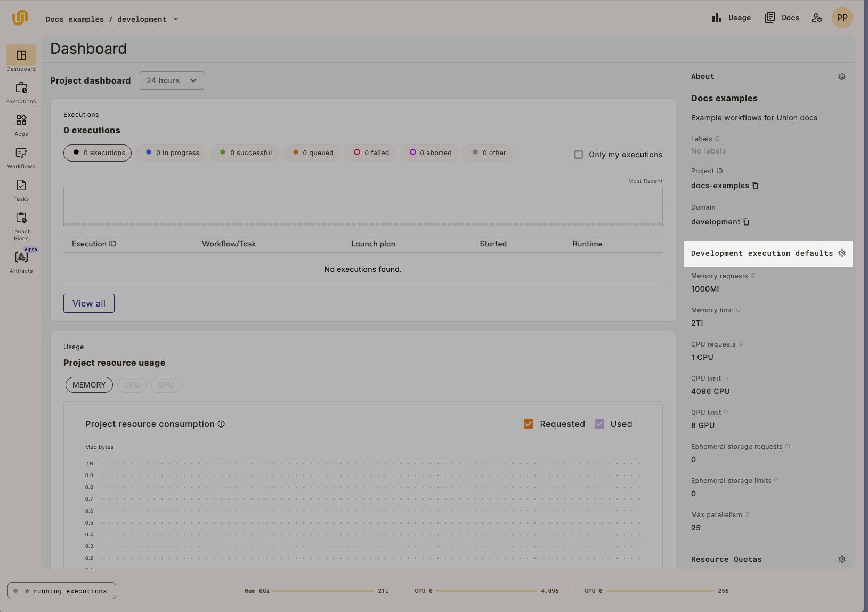Open the 24 hours time range dropdown
The height and width of the screenshot is (612, 868).
pos(172,80)
